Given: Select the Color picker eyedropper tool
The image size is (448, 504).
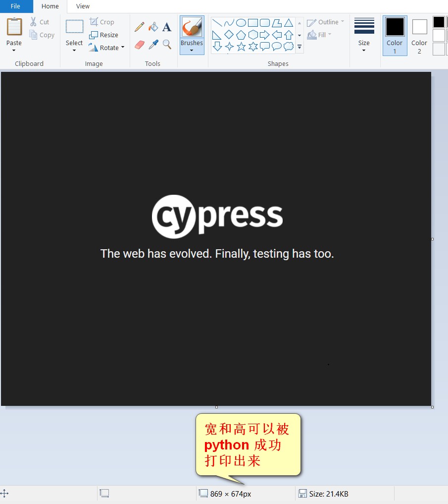Looking at the screenshot, I should [x=153, y=45].
